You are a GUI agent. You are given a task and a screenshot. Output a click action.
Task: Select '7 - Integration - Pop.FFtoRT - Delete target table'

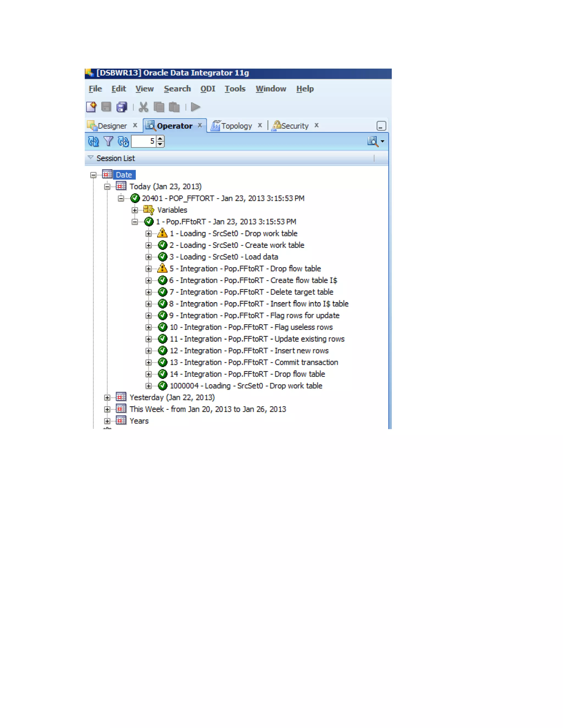click(x=251, y=292)
